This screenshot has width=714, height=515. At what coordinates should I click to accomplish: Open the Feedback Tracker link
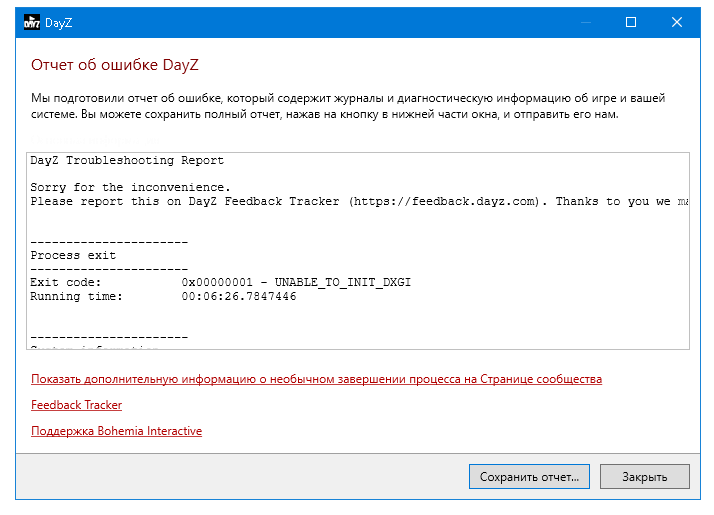(76, 405)
